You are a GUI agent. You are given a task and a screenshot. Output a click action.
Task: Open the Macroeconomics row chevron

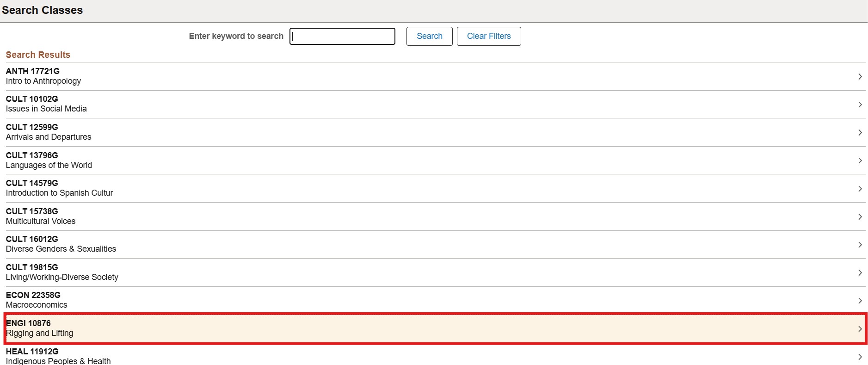(860, 301)
